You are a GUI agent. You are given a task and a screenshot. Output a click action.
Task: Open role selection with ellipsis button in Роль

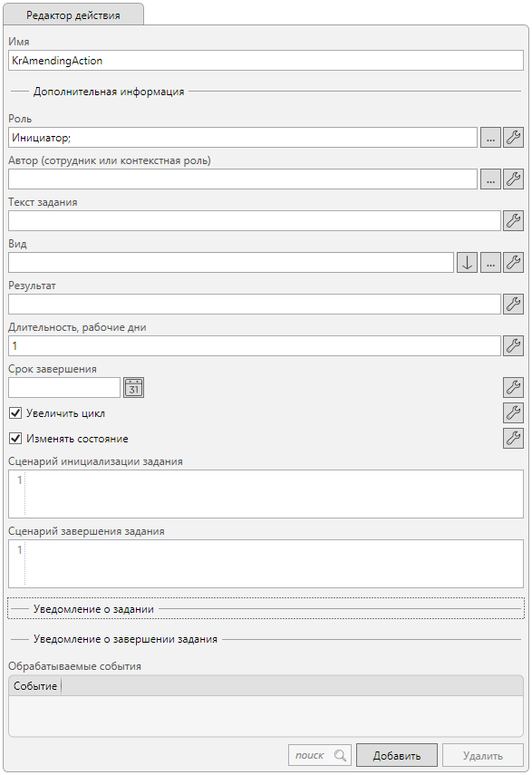(x=490, y=138)
